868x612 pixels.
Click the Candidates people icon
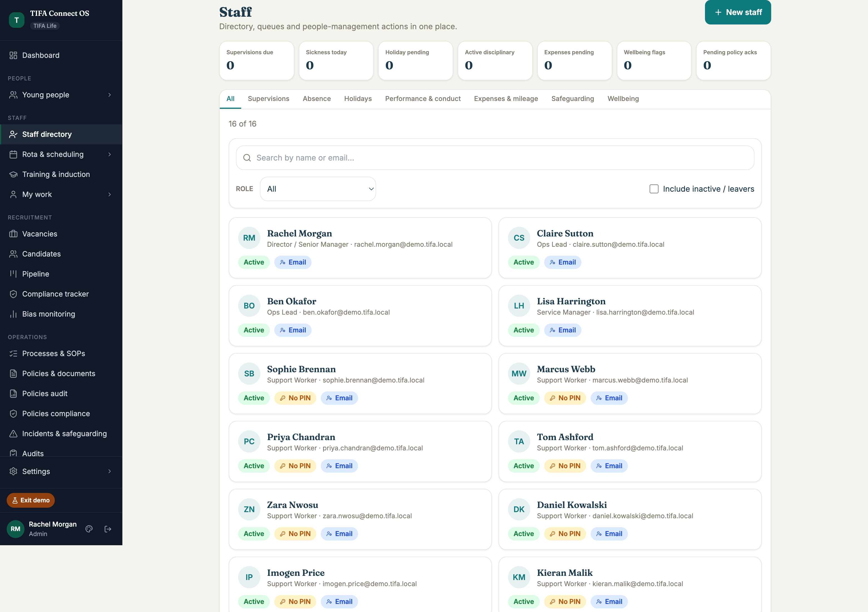tap(13, 254)
